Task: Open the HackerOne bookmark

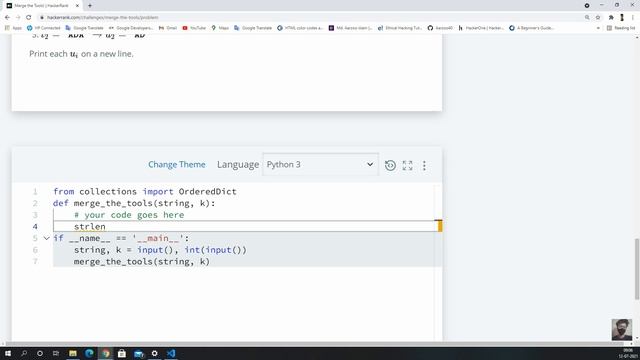Action: [x=481, y=28]
